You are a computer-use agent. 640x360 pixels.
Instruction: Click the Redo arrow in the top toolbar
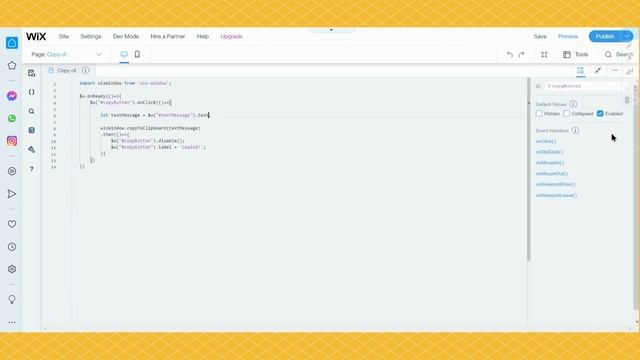tap(522, 54)
